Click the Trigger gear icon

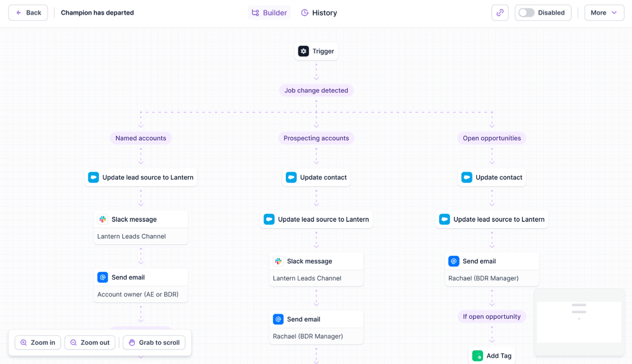[303, 51]
